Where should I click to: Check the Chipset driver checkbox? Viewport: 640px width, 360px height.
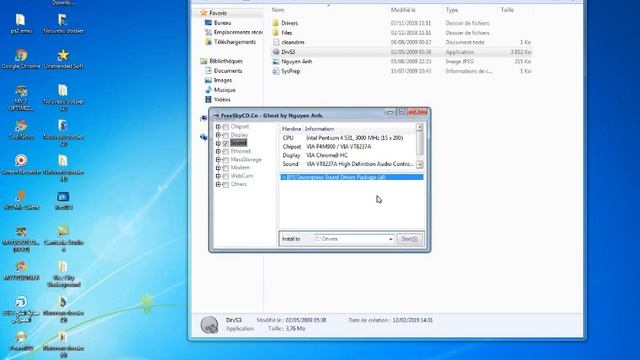[x=226, y=127]
